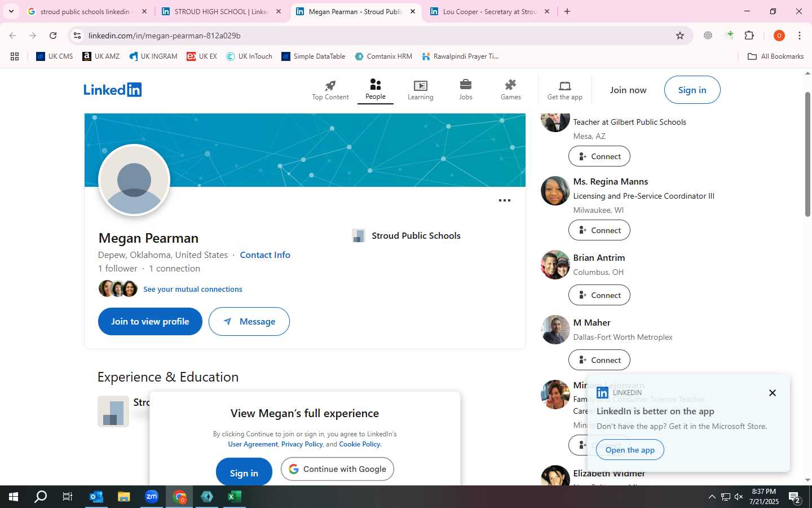Click Join to view profile button

[x=150, y=321]
